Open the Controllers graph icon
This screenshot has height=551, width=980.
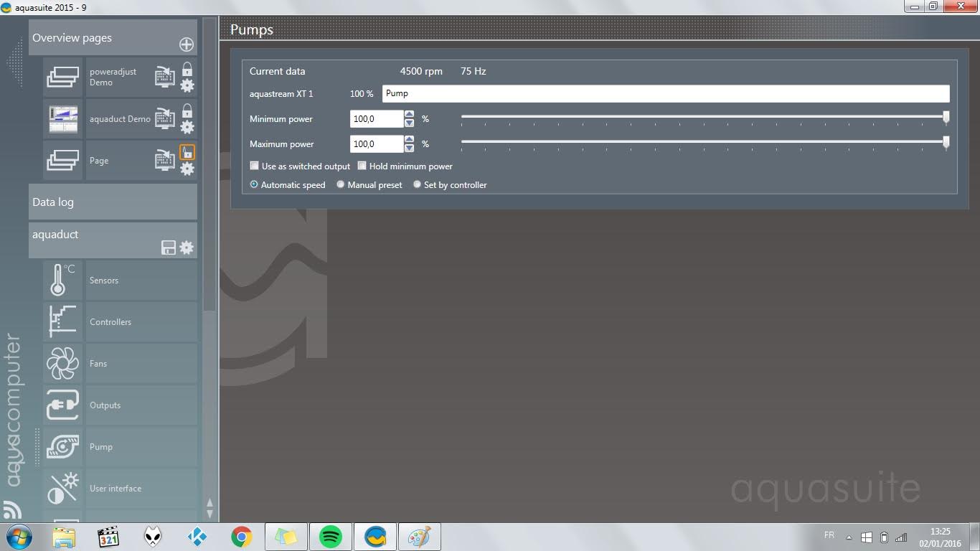pyautogui.click(x=62, y=321)
